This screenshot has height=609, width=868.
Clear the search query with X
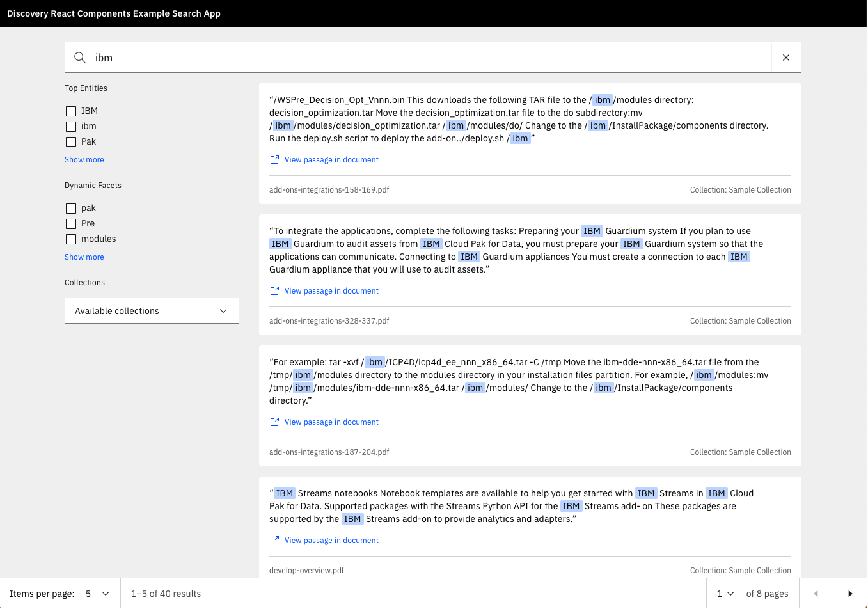[x=786, y=58]
